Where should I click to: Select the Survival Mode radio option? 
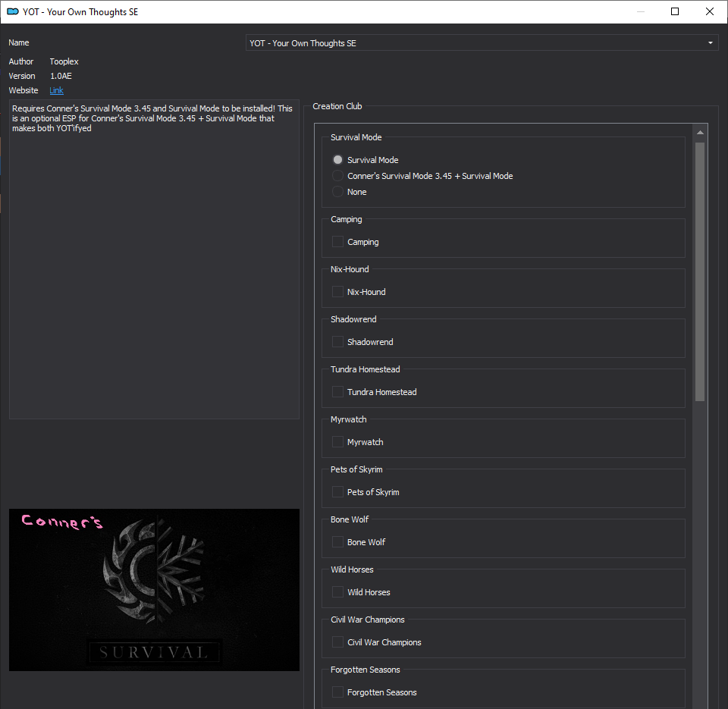pos(337,160)
